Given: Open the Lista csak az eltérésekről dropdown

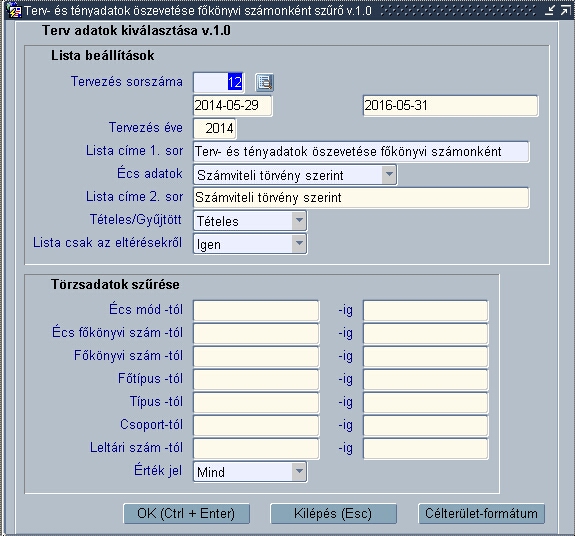Looking at the screenshot, I should [x=299, y=243].
